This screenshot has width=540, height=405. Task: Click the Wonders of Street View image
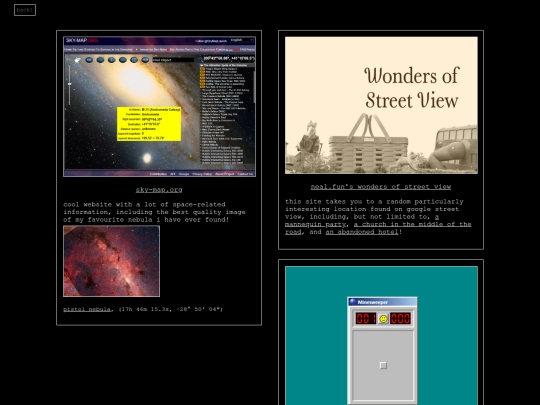[381, 105]
